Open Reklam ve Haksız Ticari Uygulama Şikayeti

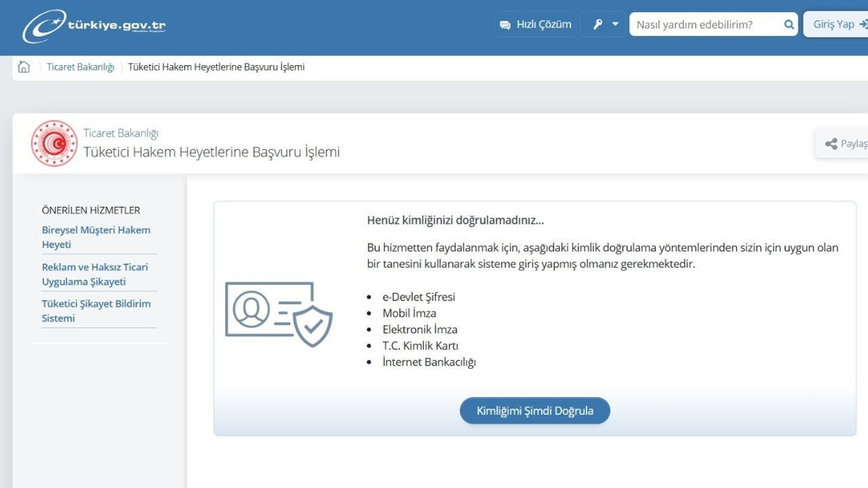(x=95, y=274)
